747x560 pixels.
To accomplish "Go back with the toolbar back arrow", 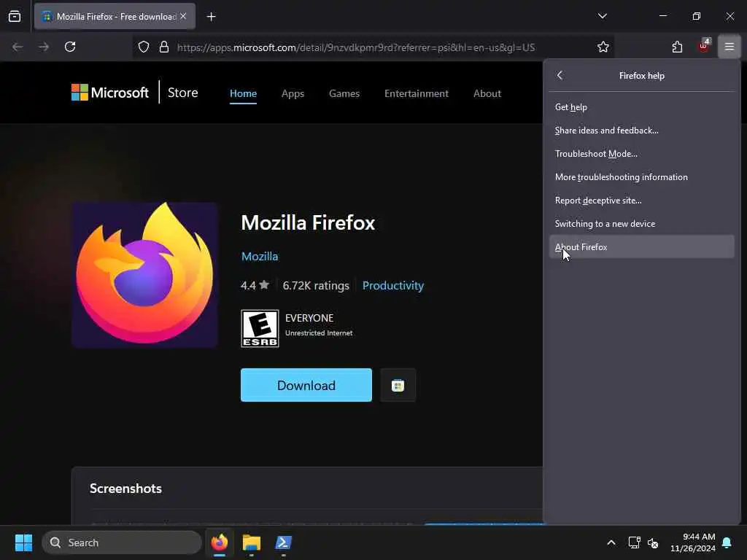I will pyautogui.click(x=18, y=47).
